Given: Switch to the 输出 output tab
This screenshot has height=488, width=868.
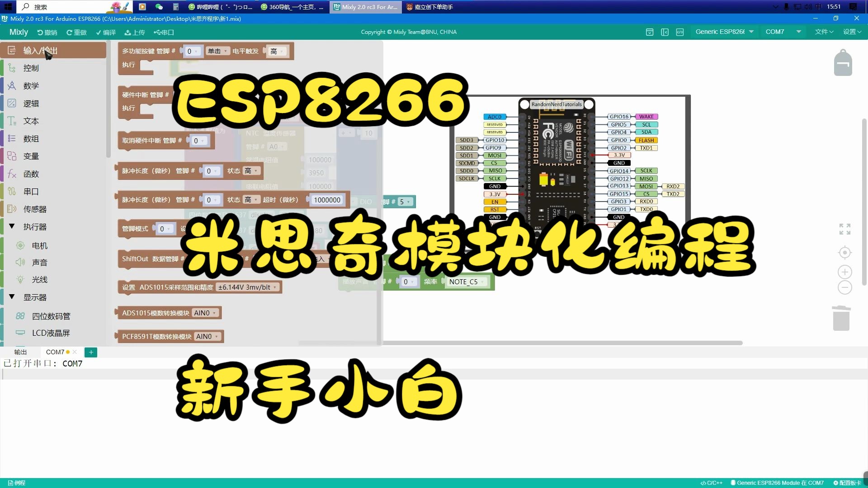Looking at the screenshot, I should click(x=21, y=352).
